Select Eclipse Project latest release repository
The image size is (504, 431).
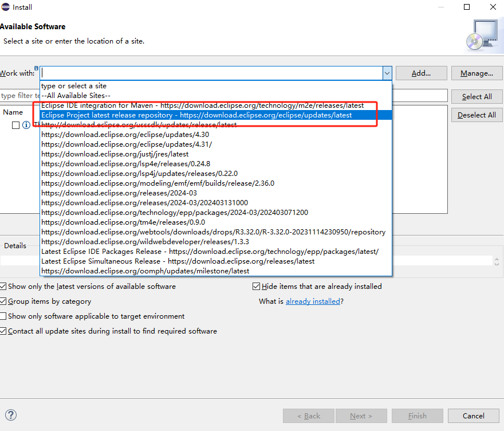point(196,115)
